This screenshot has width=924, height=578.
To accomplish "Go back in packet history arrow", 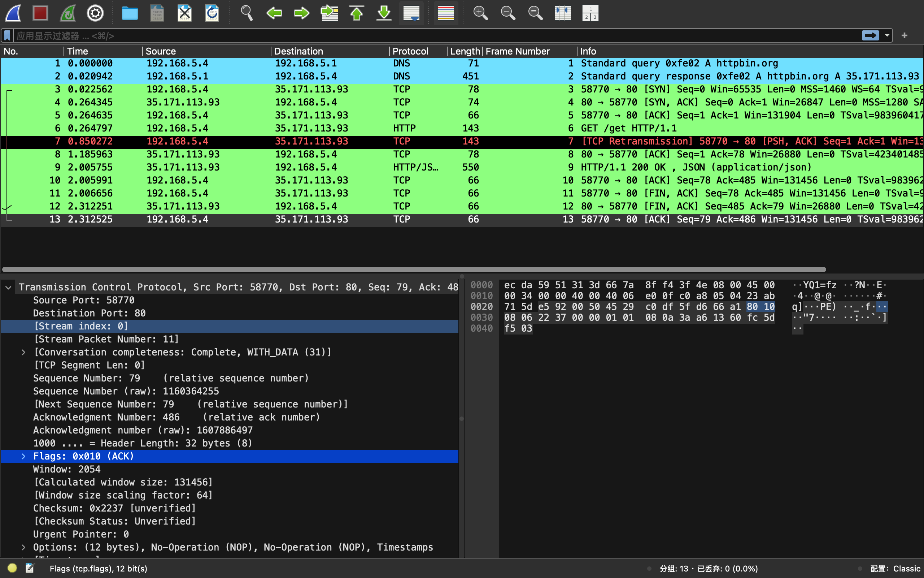I will pyautogui.click(x=274, y=13).
